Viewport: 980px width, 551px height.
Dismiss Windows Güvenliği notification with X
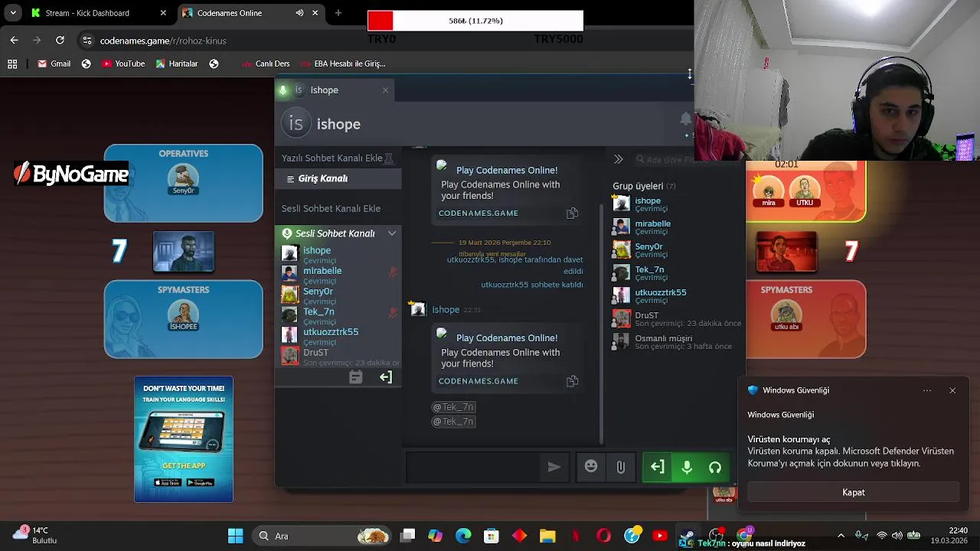pyautogui.click(x=952, y=390)
